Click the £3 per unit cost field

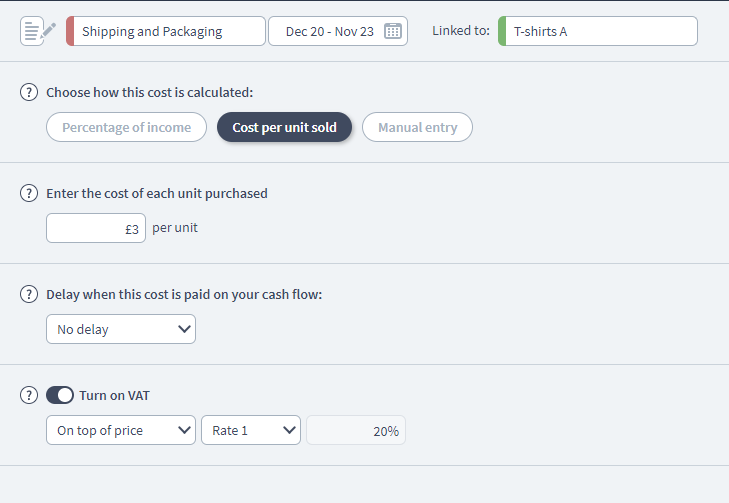click(x=96, y=228)
